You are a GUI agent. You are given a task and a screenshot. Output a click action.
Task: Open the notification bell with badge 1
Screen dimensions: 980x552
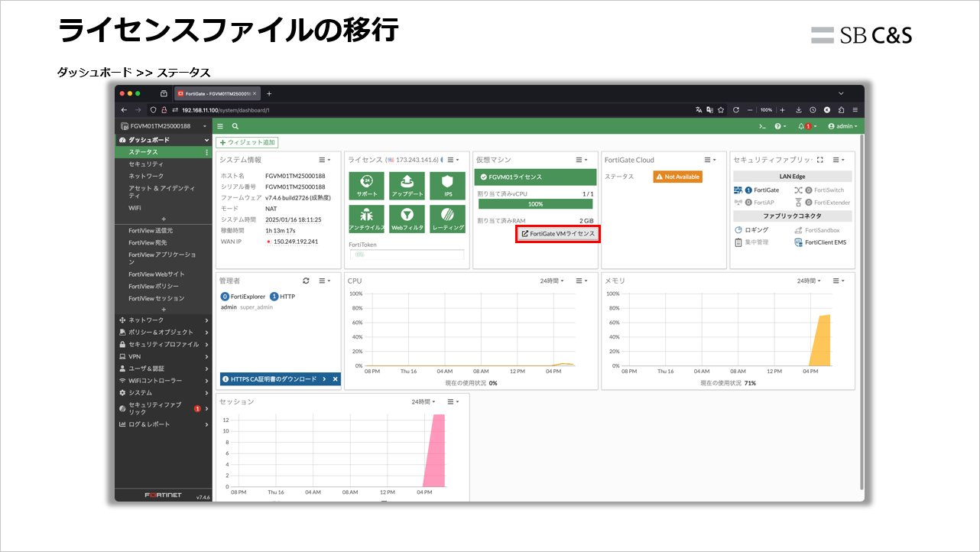(x=803, y=125)
